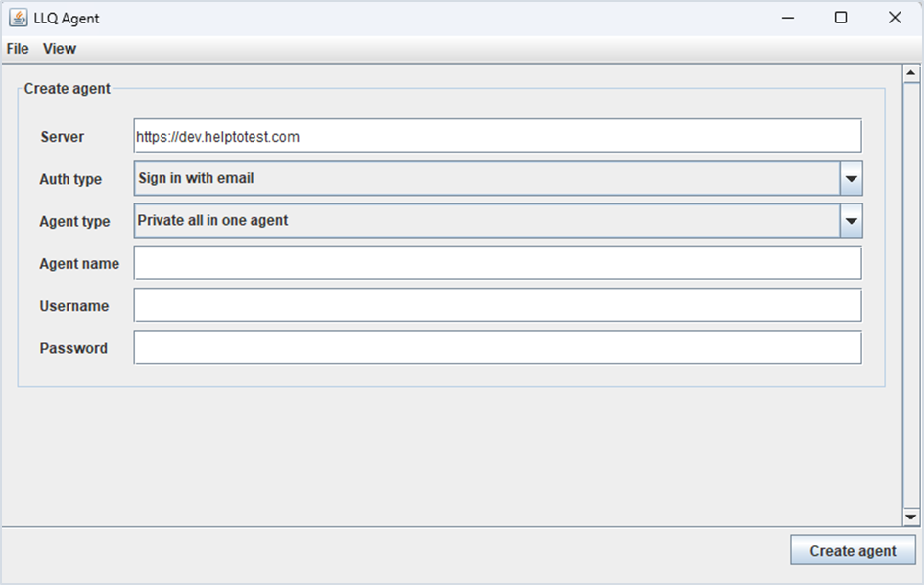Click the vertical scrollbar track
The height and width of the screenshot is (585, 924).
pos(911,293)
